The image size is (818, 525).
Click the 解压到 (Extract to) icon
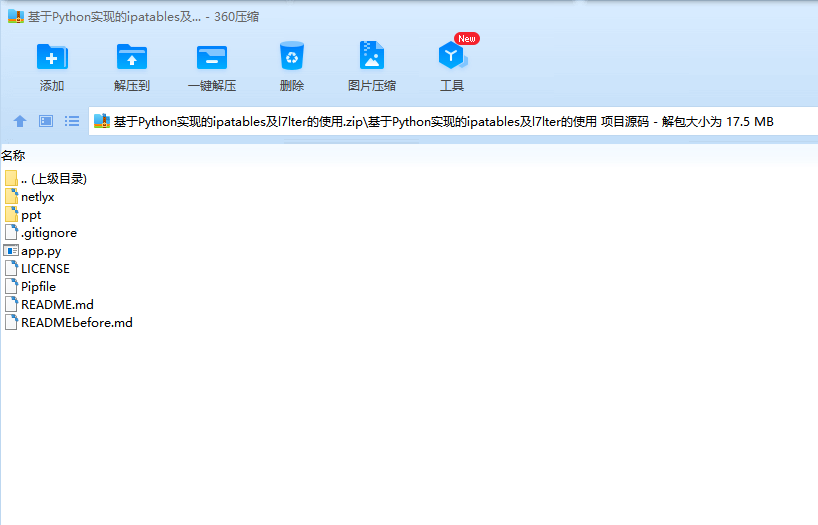tap(132, 56)
